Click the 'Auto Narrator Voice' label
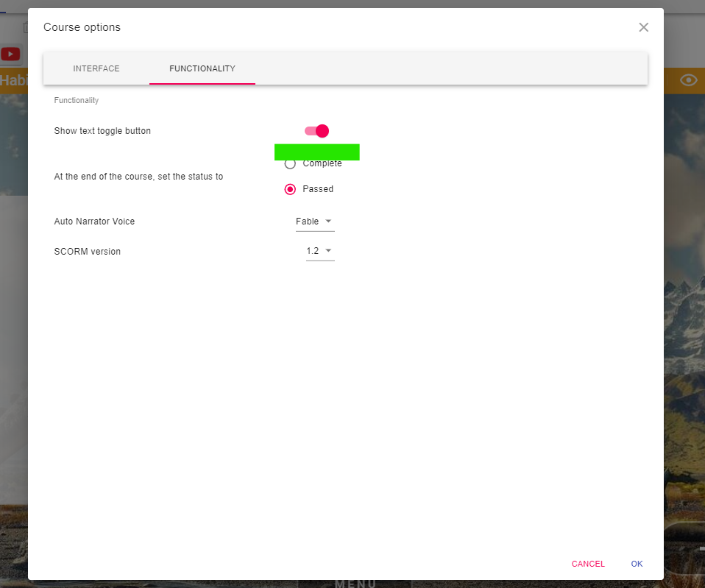The image size is (705, 588). [x=94, y=222]
